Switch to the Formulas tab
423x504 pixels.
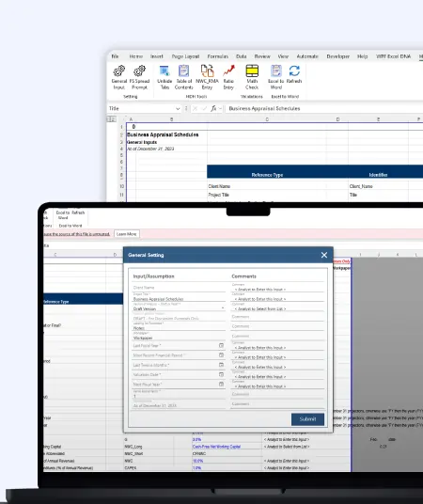coord(217,56)
